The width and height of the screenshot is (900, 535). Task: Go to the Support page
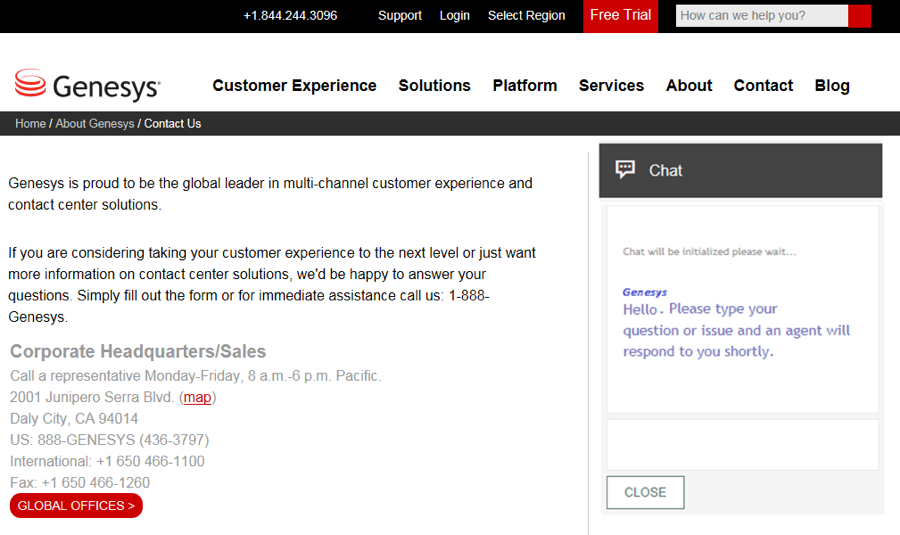pos(400,16)
